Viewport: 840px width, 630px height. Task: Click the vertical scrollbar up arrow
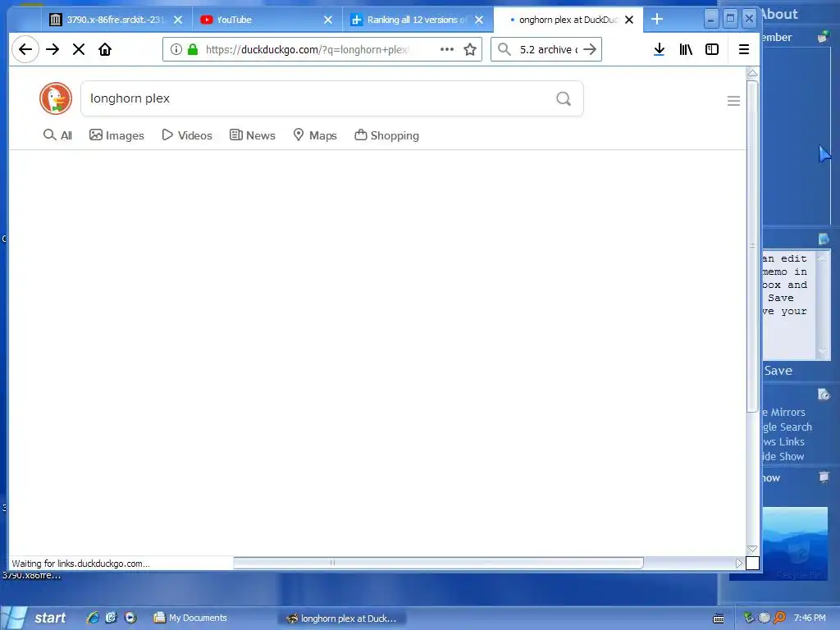click(x=753, y=73)
